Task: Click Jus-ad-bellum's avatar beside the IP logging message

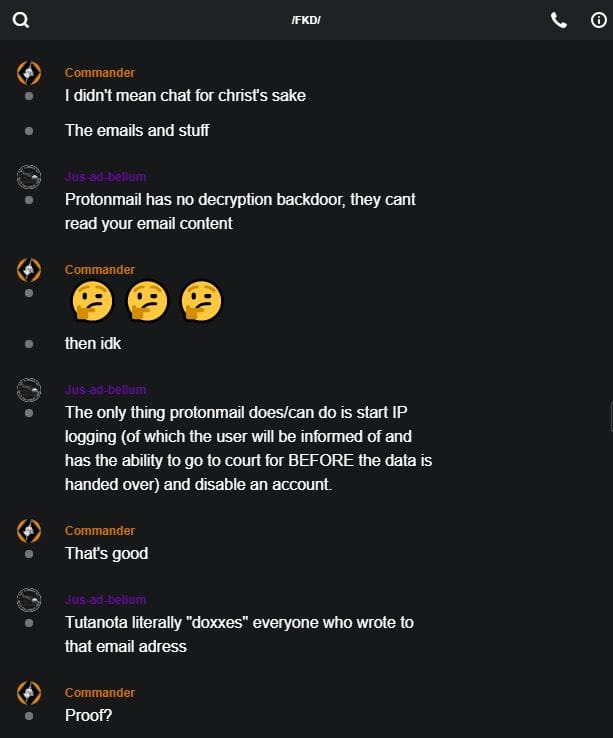Action: [29, 390]
